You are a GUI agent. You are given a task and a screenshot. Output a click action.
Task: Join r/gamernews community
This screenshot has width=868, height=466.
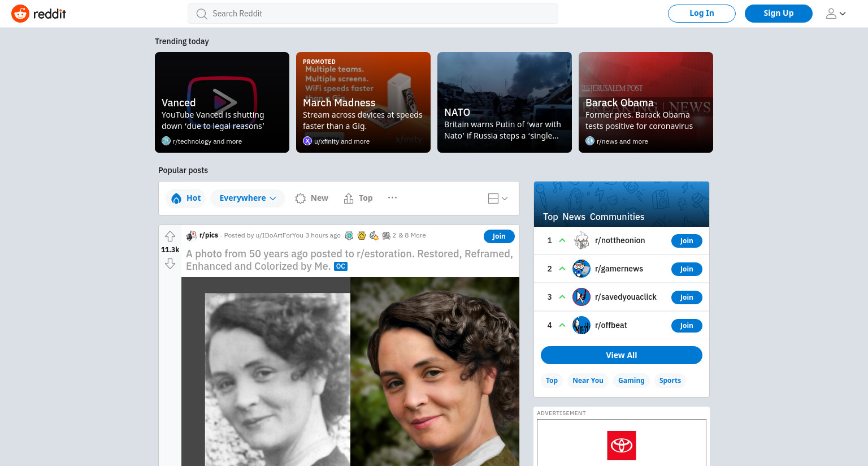click(687, 269)
